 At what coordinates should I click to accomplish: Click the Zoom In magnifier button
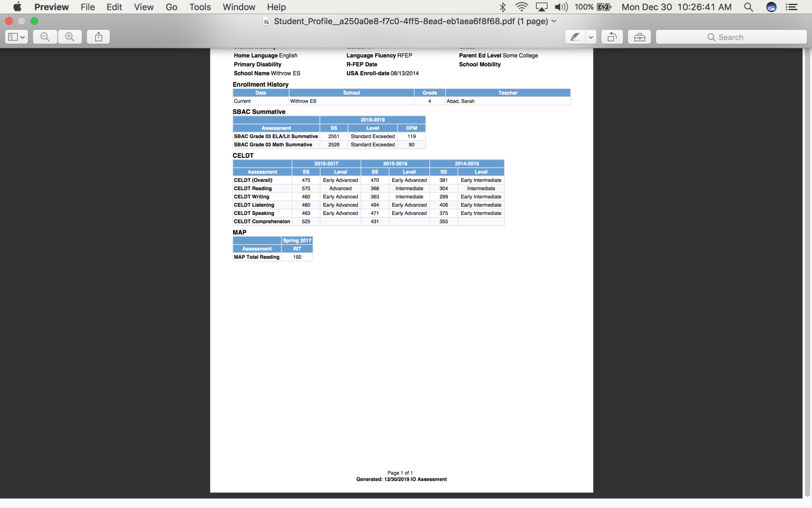tap(70, 37)
